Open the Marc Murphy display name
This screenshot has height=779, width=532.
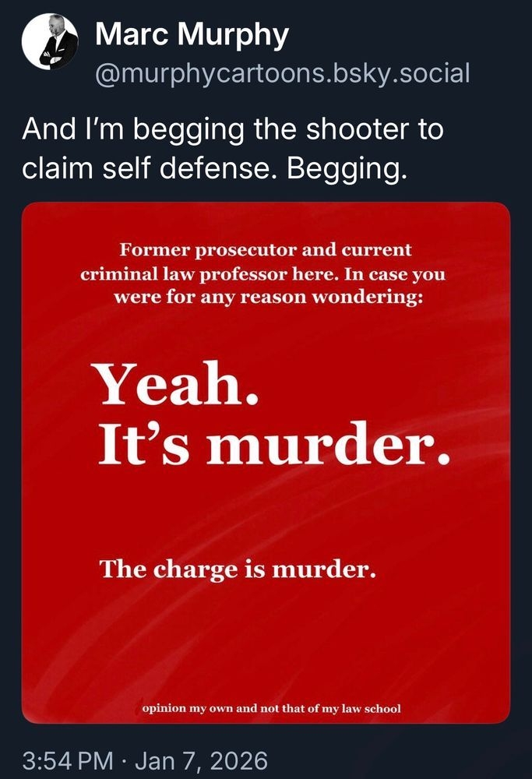point(192,36)
